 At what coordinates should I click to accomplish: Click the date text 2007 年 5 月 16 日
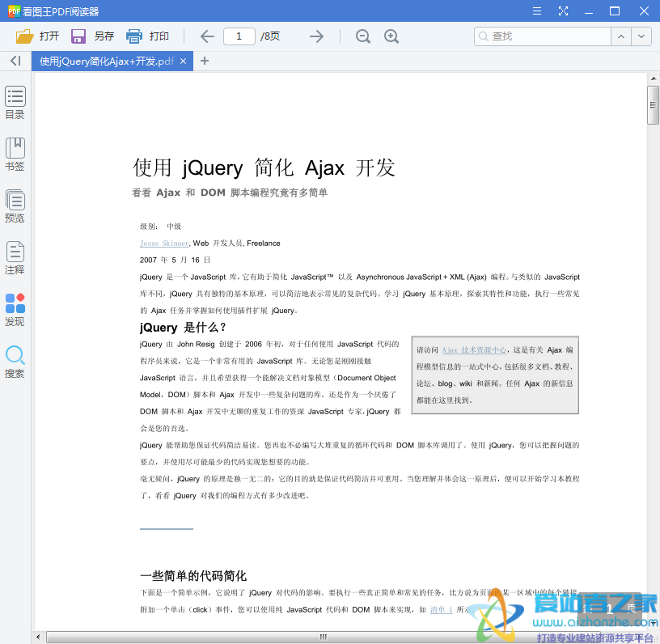point(175,261)
